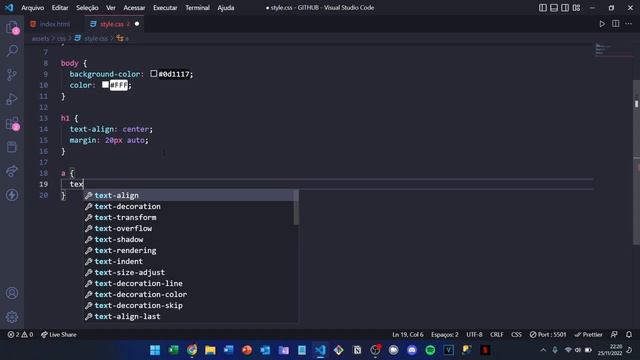
Task: Open the Accounts icon in activity bar
Action: point(12,293)
